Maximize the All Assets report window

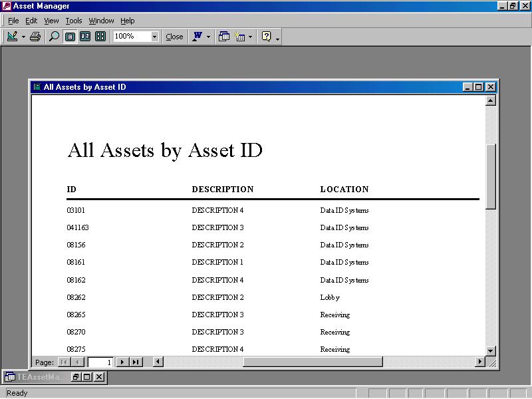coord(478,87)
